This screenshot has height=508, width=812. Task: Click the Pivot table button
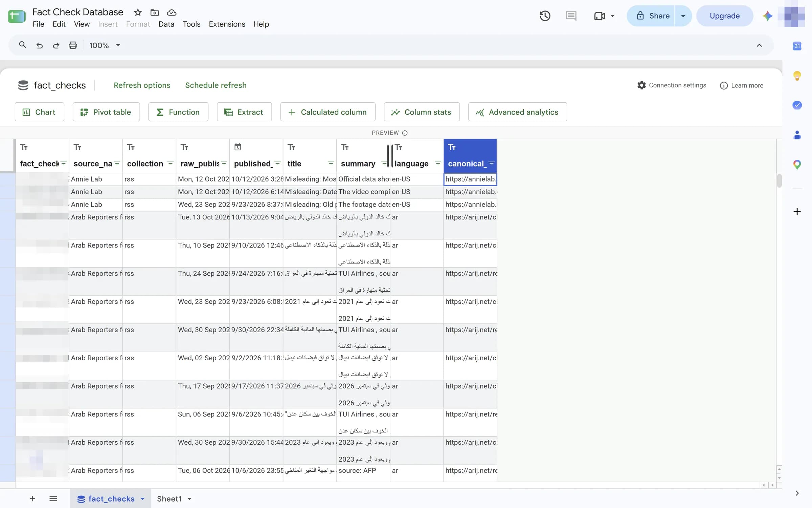(106, 112)
